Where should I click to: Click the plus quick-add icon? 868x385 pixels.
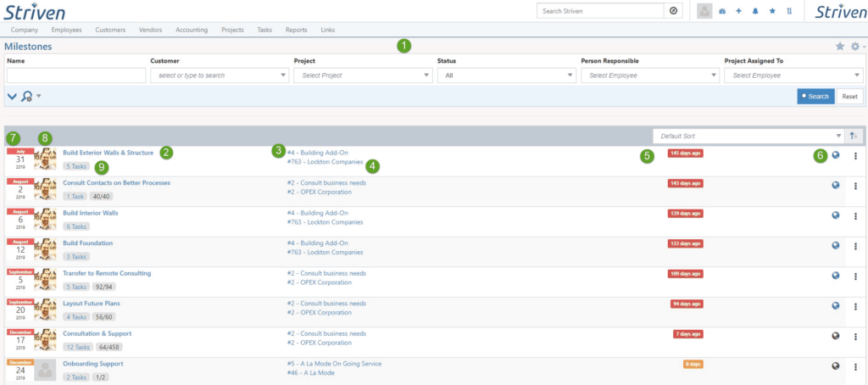click(738, 11)
